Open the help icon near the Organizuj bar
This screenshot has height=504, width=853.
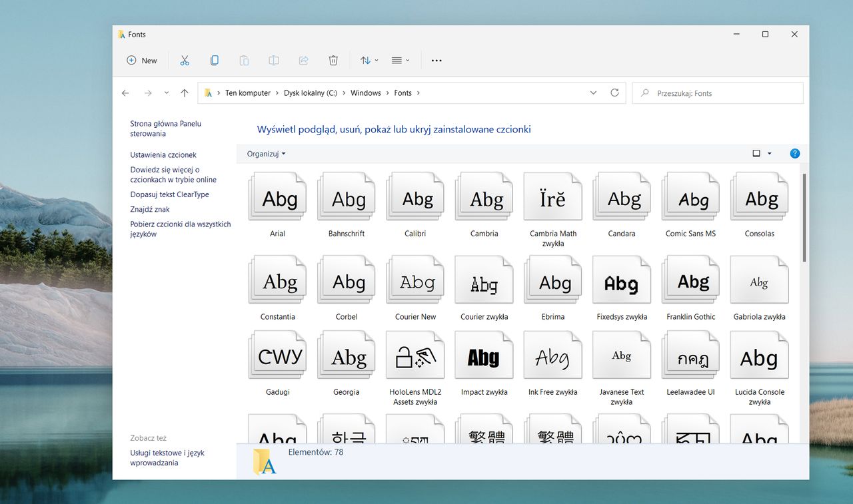794,153
